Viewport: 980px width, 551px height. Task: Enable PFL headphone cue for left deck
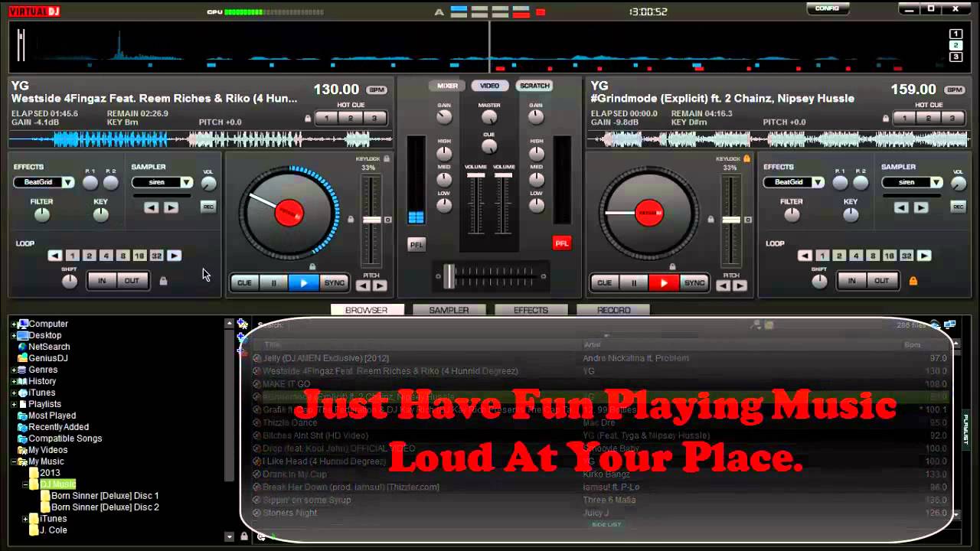pyautogui.click(x=416, y=244)
